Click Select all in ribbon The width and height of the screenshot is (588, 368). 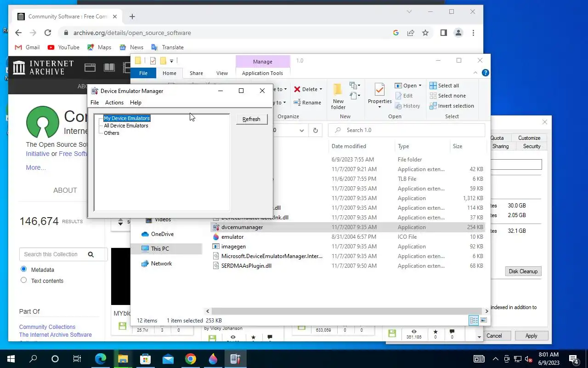tap(444, 86)
